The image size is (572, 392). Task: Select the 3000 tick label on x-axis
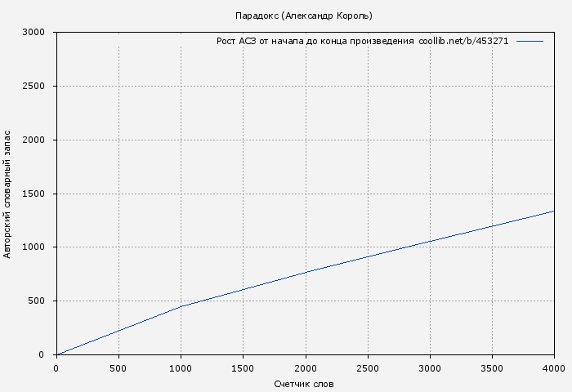click(x=430, y=368)
